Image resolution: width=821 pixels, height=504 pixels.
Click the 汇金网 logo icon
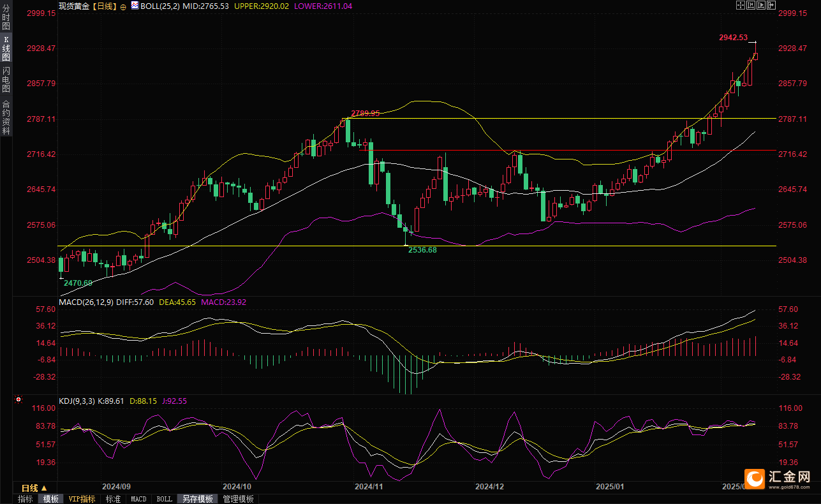click(755, 478)
